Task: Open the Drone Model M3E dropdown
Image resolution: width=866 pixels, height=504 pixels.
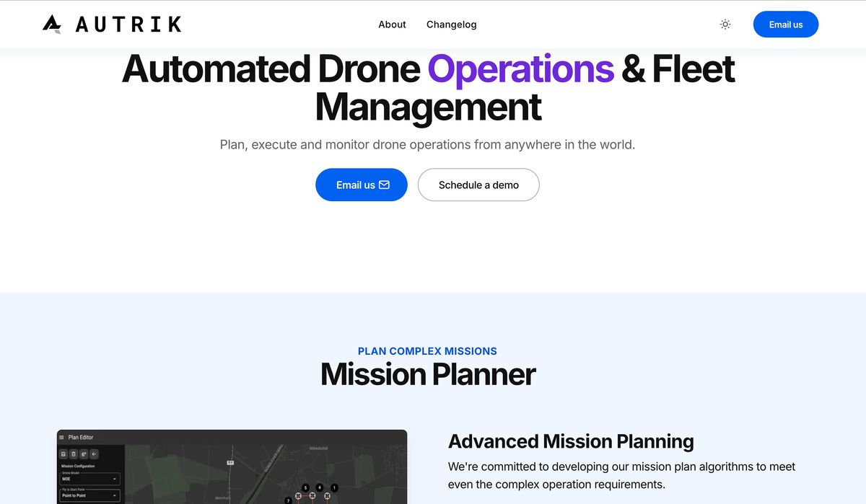Action: pos(89,479)
